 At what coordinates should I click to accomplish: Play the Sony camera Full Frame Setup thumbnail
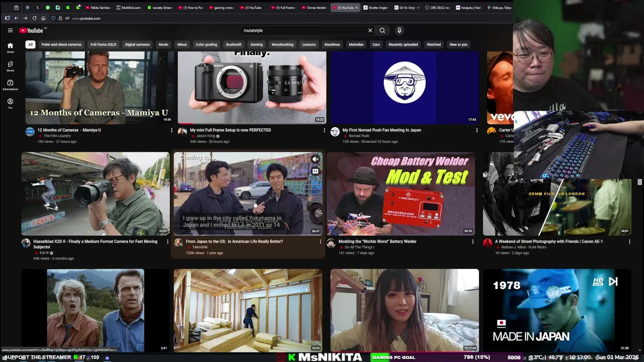(x=252, y=87)
